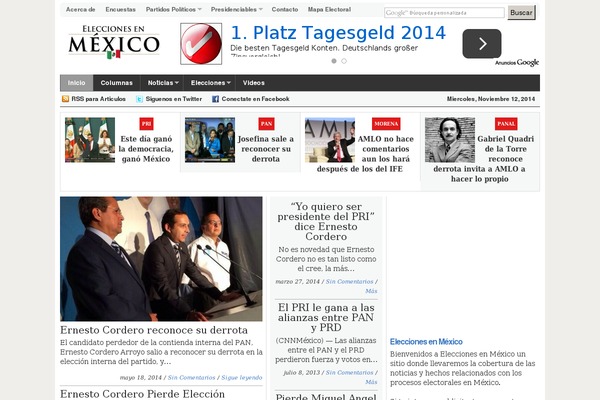Open 'El PRI le gana a las alianzas' article

pos(326,318)
